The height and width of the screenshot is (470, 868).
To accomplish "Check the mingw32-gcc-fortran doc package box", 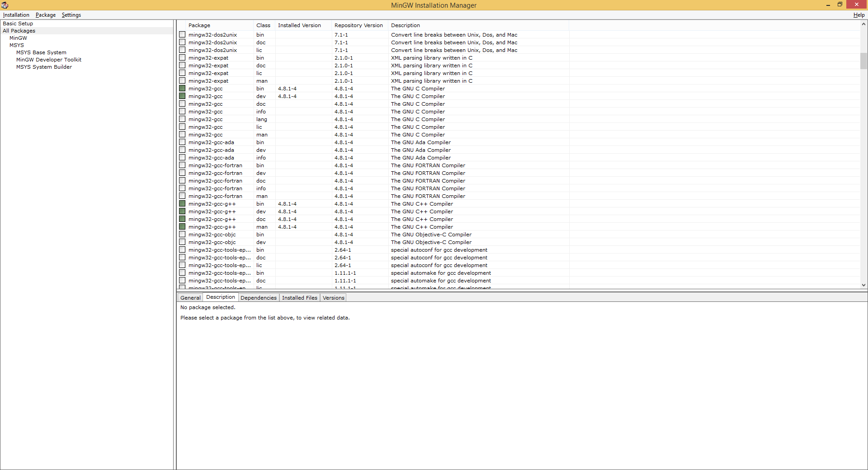I will point(182,181).
